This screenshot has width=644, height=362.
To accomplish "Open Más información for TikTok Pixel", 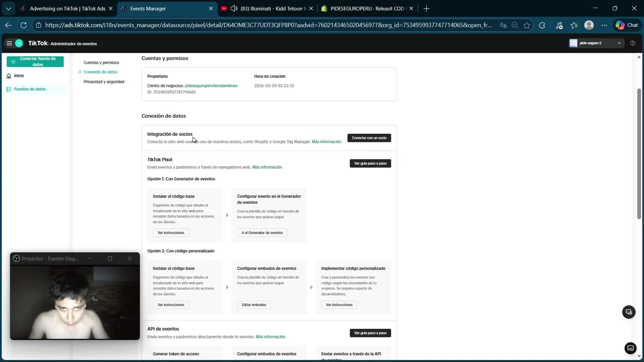I will pos(267,167).
